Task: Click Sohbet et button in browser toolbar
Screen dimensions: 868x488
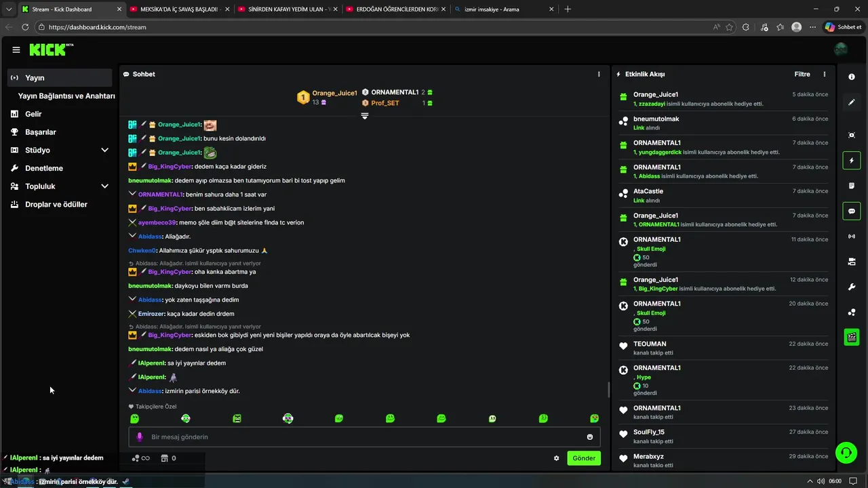Action: click(843, 27)
